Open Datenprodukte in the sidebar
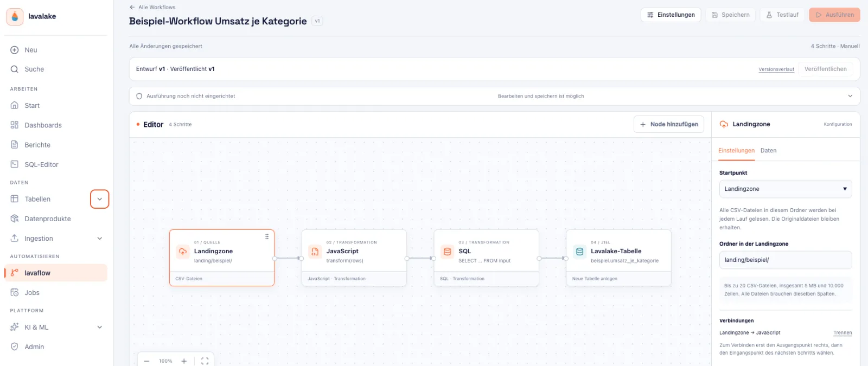Viewport: 868px width, 366px height. (56, 219)
